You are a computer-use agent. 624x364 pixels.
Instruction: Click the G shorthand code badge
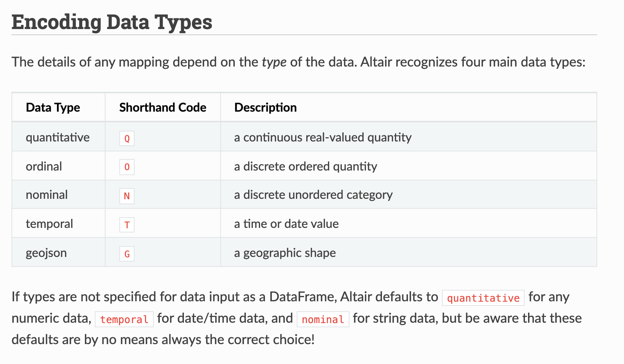pyautogui.click(x=127, y=254)
